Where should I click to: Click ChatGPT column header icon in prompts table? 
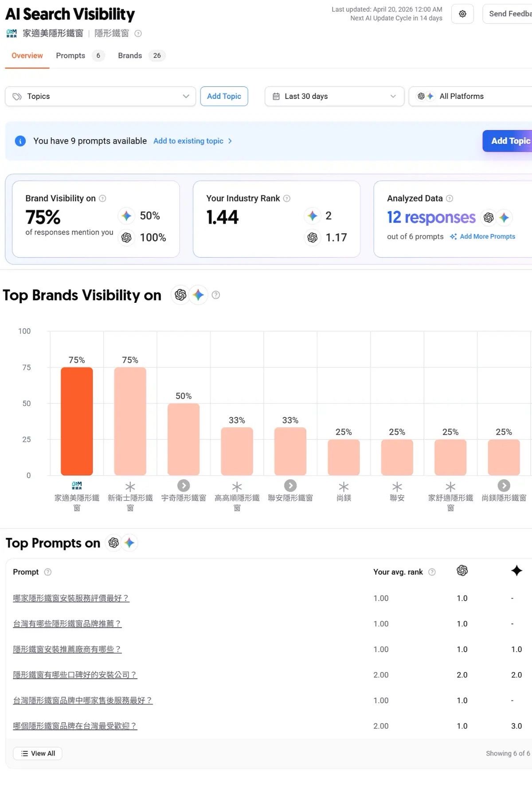(462, 571)
